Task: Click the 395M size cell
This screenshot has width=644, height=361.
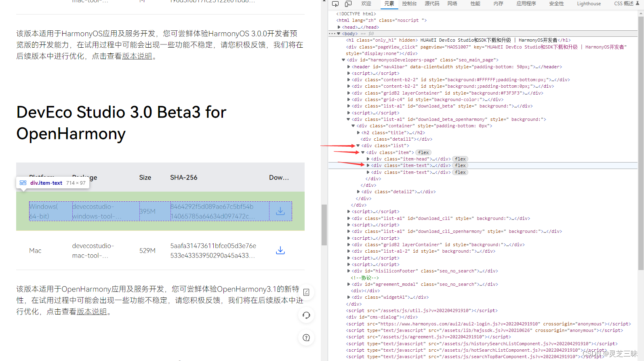Action: tap(147, 211)
